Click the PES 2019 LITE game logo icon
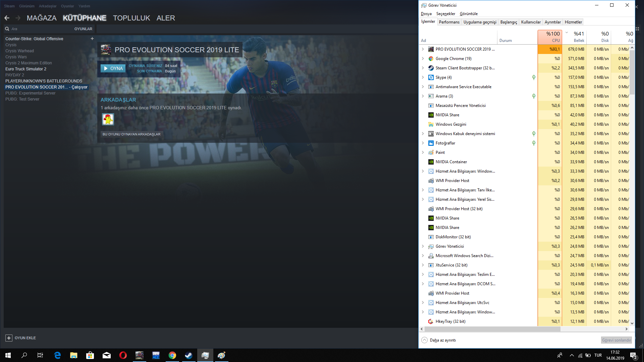This screenshot has height=362, width=644. (x=106, y=50)
